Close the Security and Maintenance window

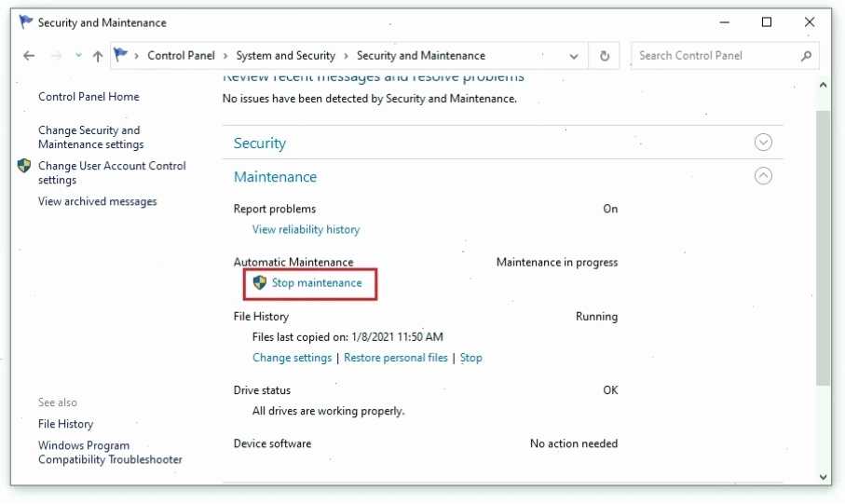pos(810,22)
